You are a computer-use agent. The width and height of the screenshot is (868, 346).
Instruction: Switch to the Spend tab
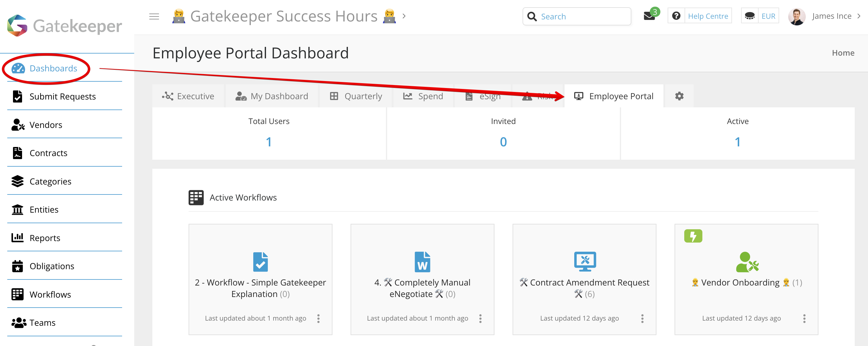tap(423, 96)
